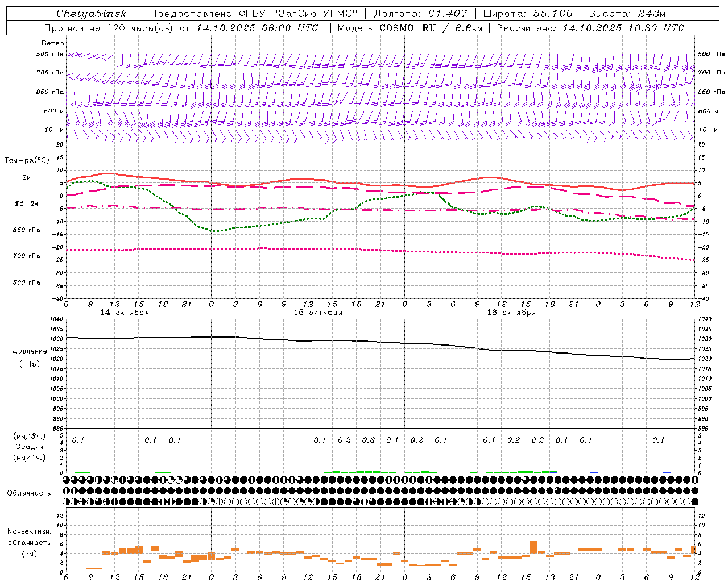Click the '15 октября' date label
The width and height of the screenshot is (728, 582).
pyautogui.click(x=318, y=313)
